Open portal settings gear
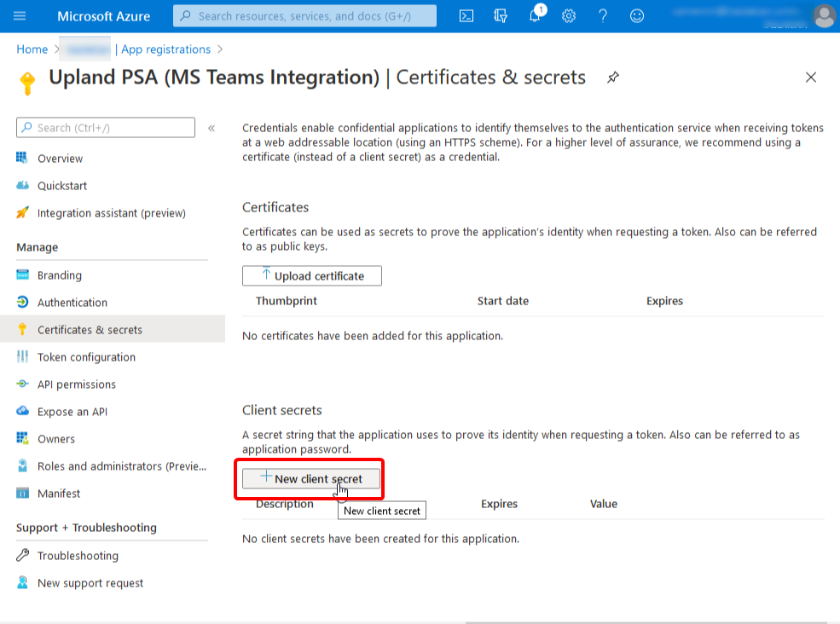This screenshot has height=624, width=840. point(569,15)
